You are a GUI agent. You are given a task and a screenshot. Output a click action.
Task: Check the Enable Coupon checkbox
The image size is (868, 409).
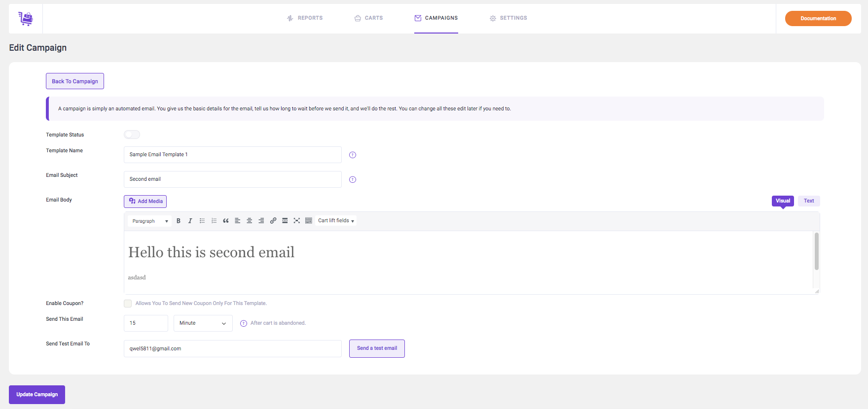tap(128, 304)
